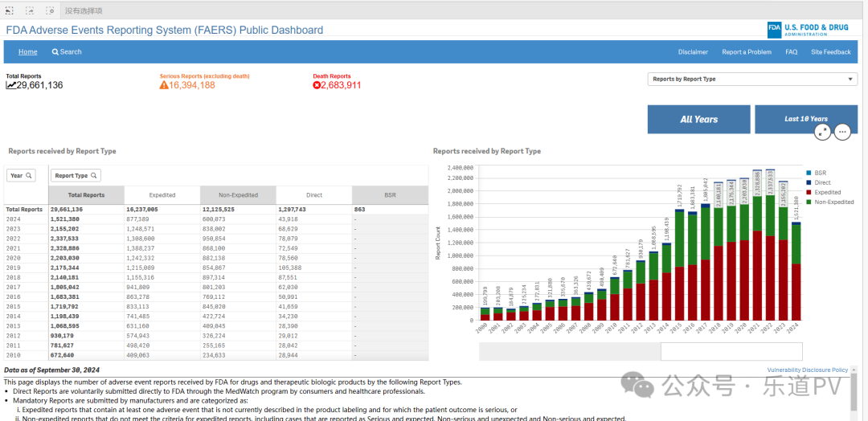
Task: Click the Death Reports red cross icon
Action: click(317, 85)
